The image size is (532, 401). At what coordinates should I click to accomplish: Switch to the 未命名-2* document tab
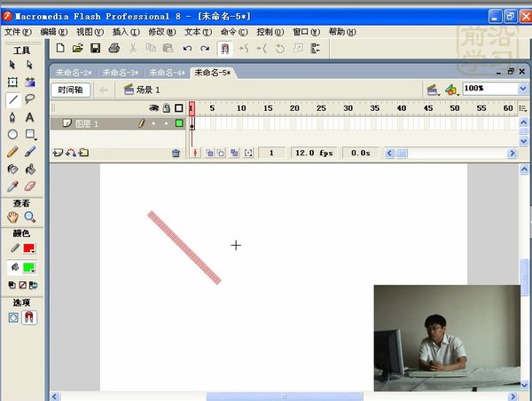pyautogui.click(x=74, y=73)
